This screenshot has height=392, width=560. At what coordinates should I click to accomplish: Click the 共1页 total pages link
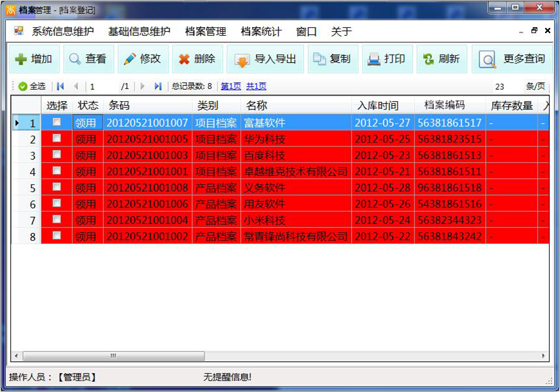tap(256, 86)
